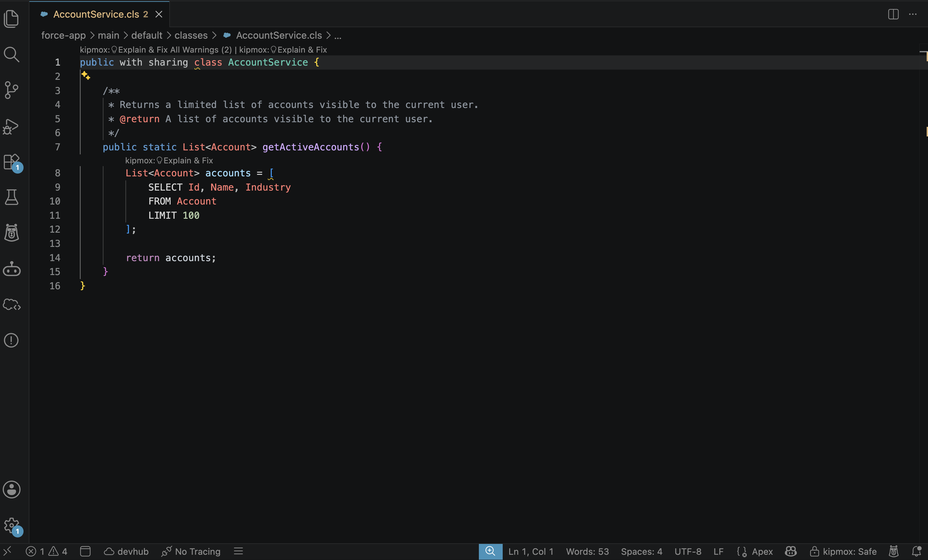Open Go to Line via Ln 1, Col 1
Image resolution: width=928 pixels, height=560 pixels.
(x=531, y=551)
